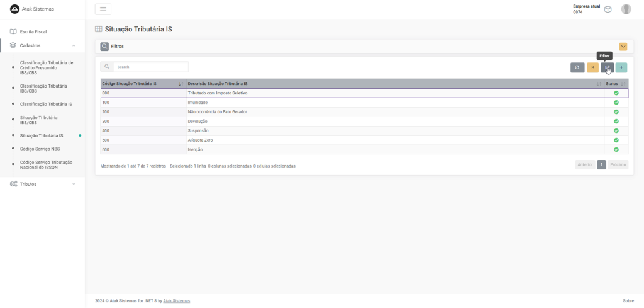Collapse the Cadastros sidebar section

click(74, 45)
